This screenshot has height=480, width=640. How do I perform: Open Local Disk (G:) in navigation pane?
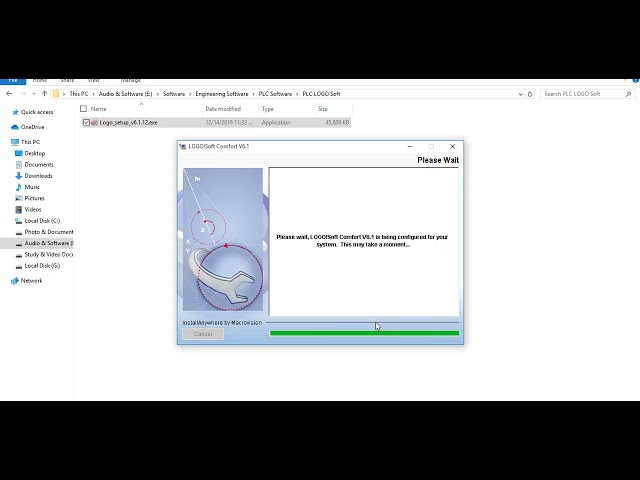tap(42, 266)
